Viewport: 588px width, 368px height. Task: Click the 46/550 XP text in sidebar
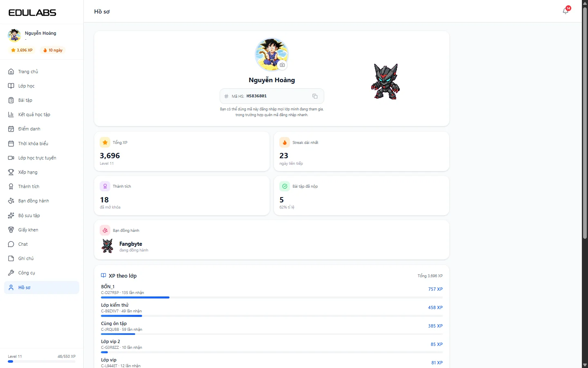pos(67,357)
